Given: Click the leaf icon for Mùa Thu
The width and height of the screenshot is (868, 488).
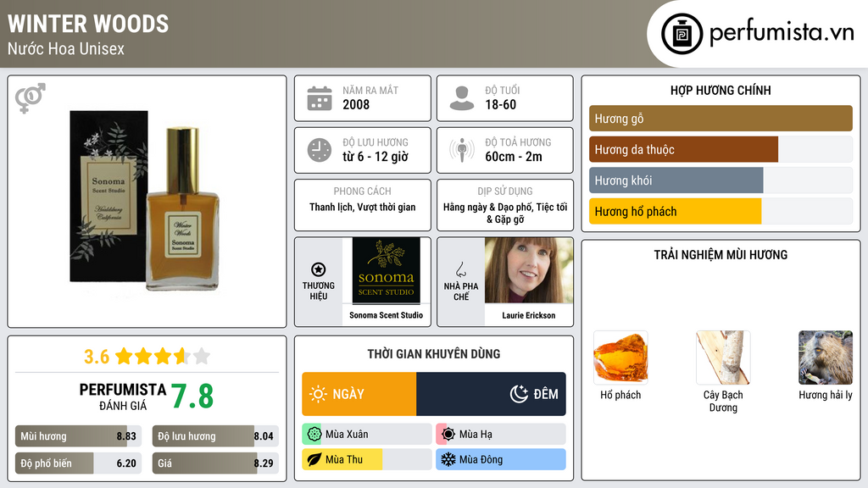Looking at the screenshot, I should (314, 460).
